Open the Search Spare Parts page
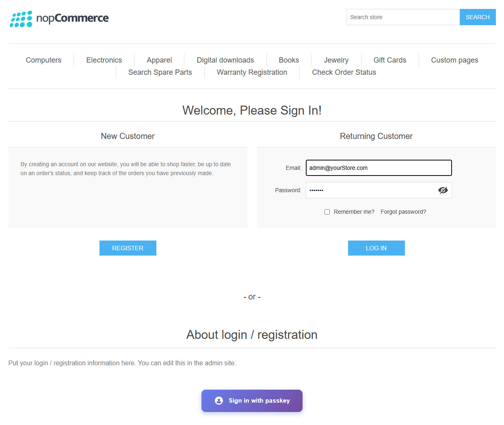Viewport: 504px width, 425px height. [x=160, y=72]
